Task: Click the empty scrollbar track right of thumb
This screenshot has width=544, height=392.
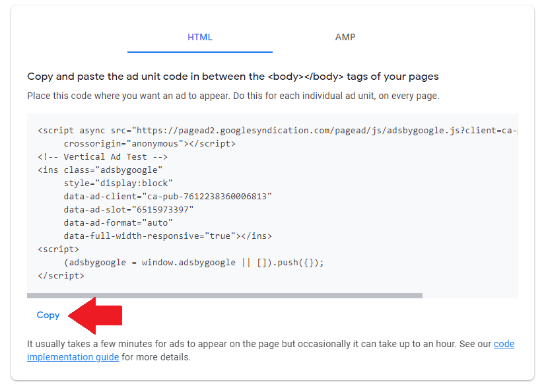Action: click(469, 296)
